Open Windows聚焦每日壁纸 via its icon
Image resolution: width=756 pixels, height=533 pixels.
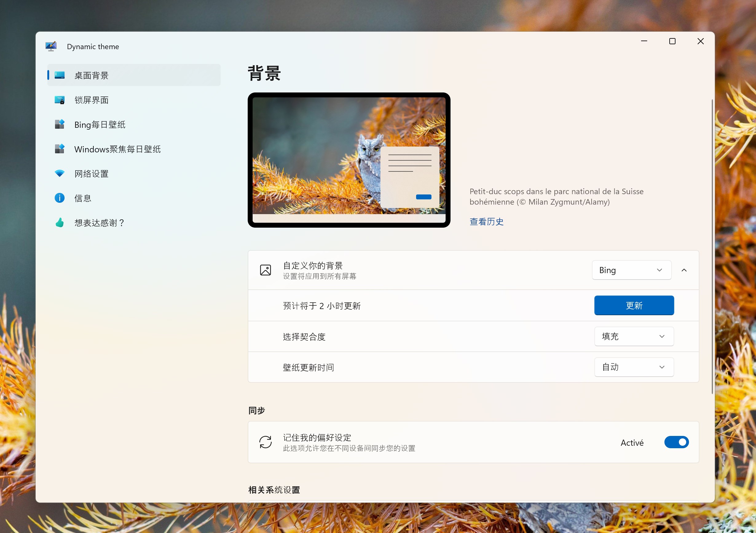60,149
